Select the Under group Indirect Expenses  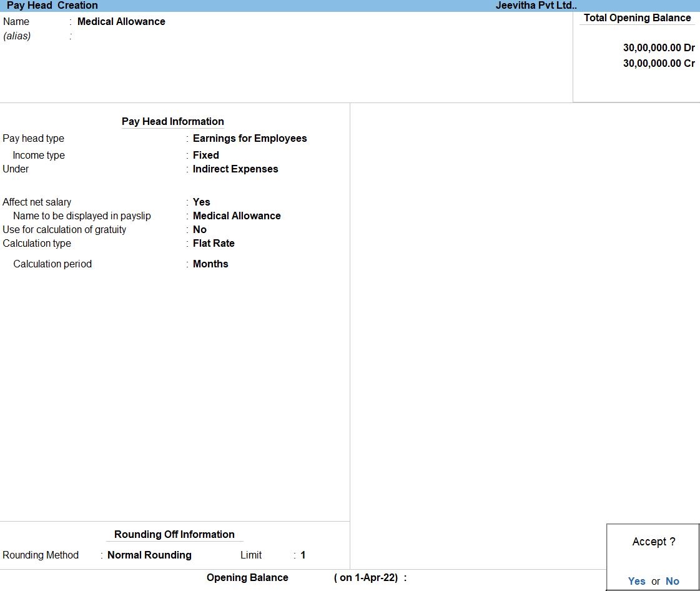point(235,169)
